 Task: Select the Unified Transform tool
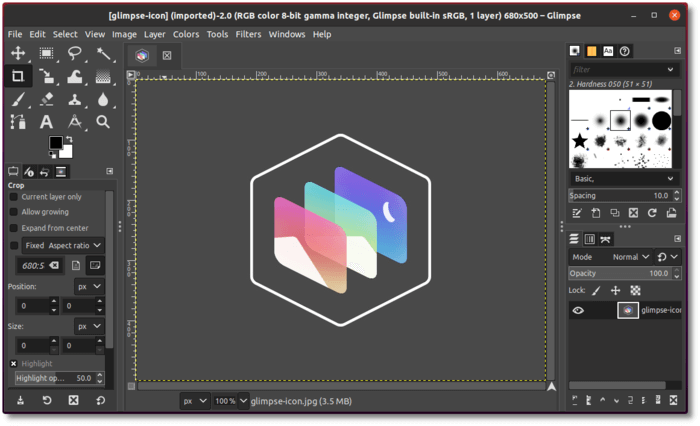click(x=46, y=76)
